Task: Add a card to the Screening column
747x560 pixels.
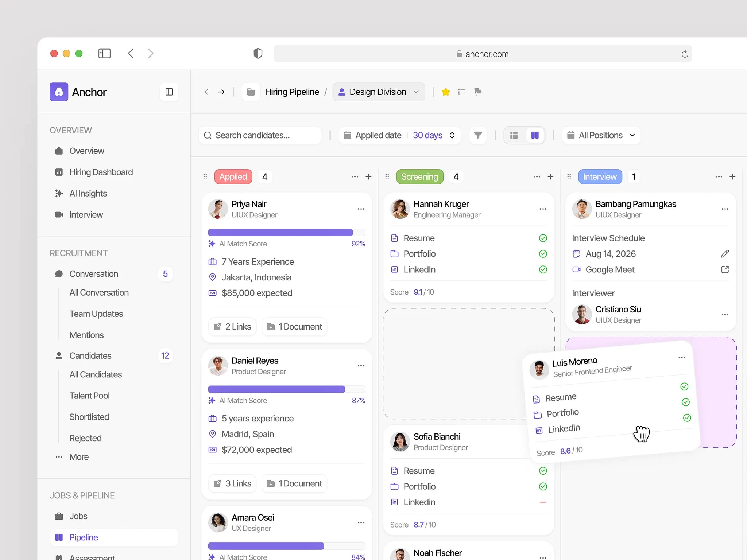Action: click(550, 177)
